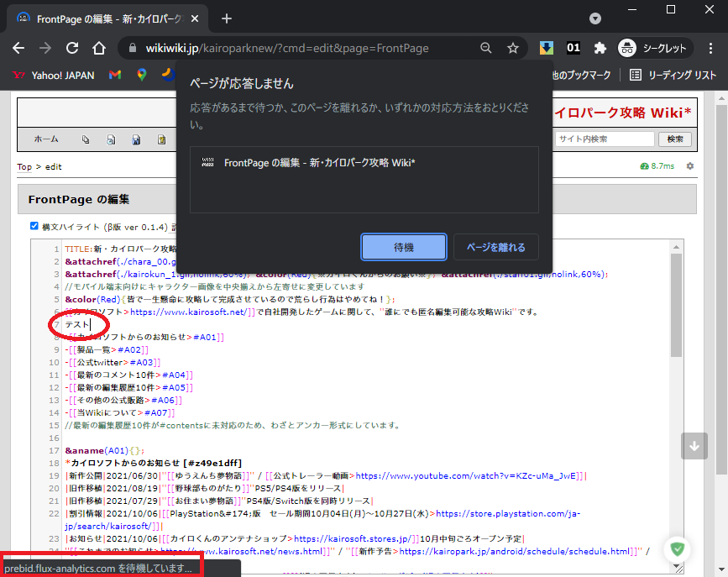Focus the サイト内検索 search field
The height and width of the screenshot is (577, 728).
[605, 139]
